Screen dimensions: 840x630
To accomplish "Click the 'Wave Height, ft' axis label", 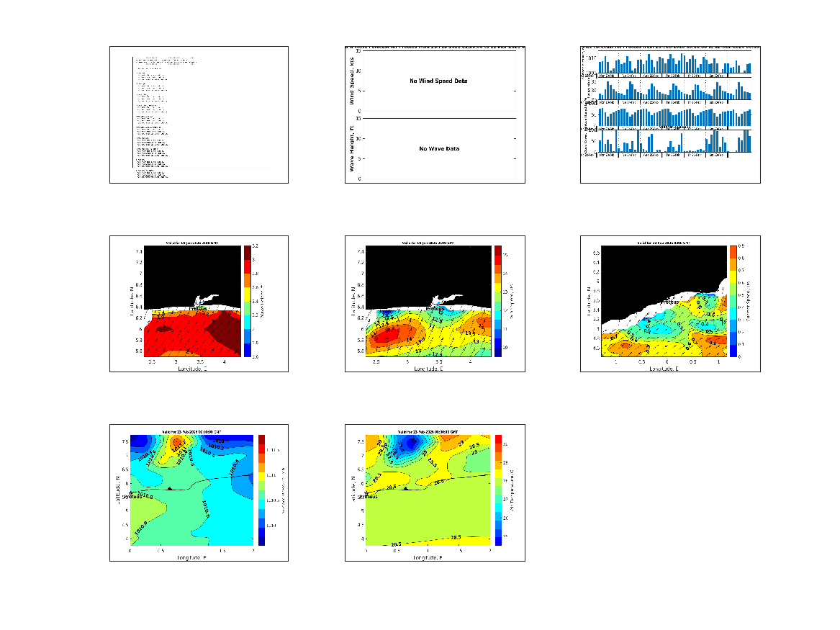I will (353, 148).
